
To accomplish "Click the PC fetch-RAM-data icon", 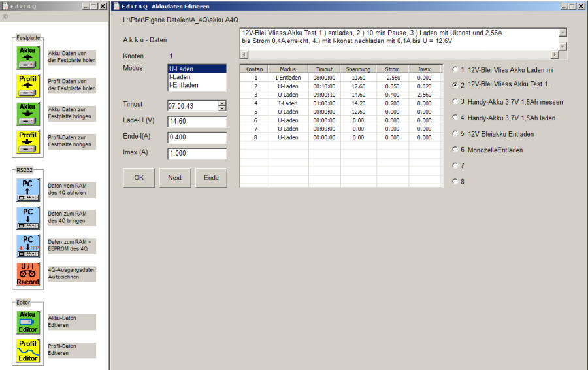I will point(27,190).
